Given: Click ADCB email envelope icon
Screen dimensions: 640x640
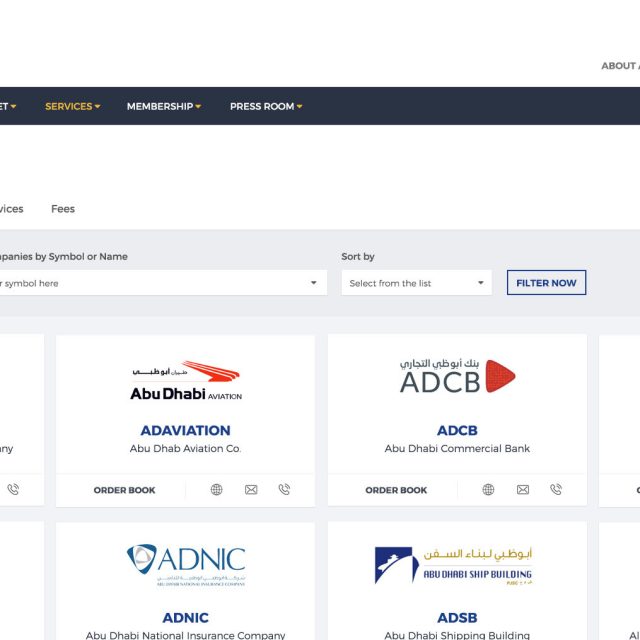Looking at the screenshot, I should [x=523, y=490].
